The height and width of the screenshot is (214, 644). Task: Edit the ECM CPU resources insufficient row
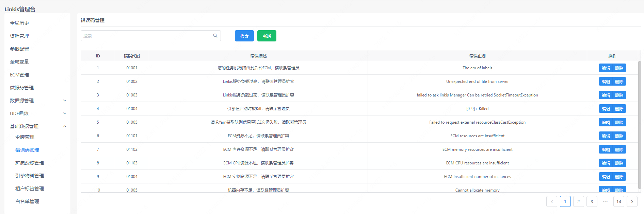pyautogui.click(x=606, y=163)
